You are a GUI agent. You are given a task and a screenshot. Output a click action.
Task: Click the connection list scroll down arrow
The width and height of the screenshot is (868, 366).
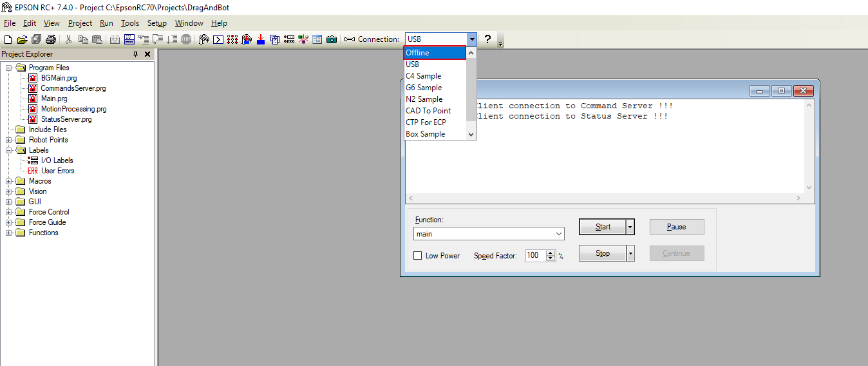coord(471,134)
